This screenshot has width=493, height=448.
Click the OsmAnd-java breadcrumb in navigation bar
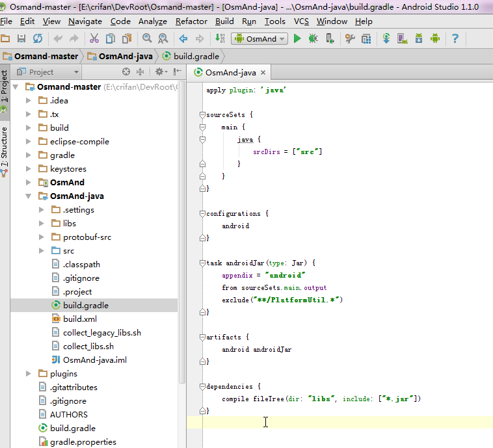click(120, 57)
